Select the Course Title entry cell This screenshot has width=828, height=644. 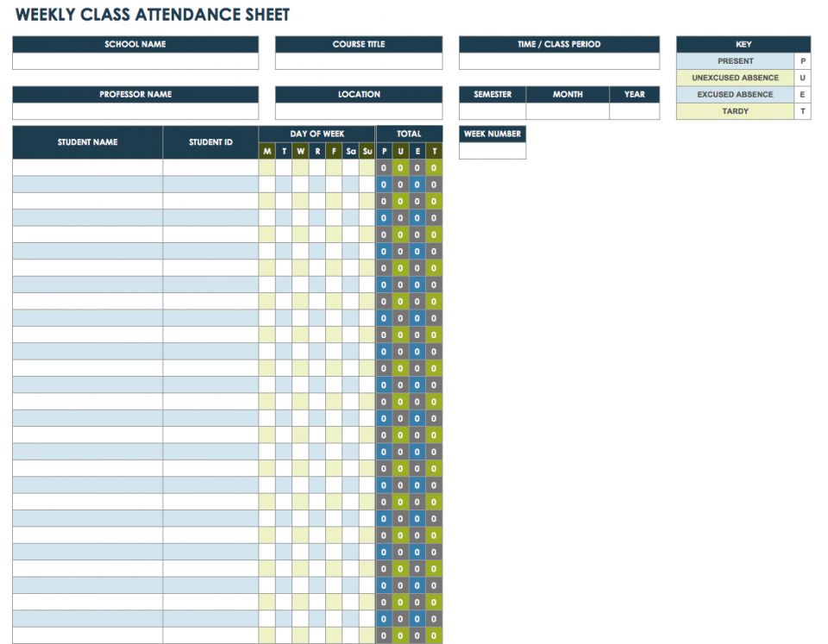(359, 61)
